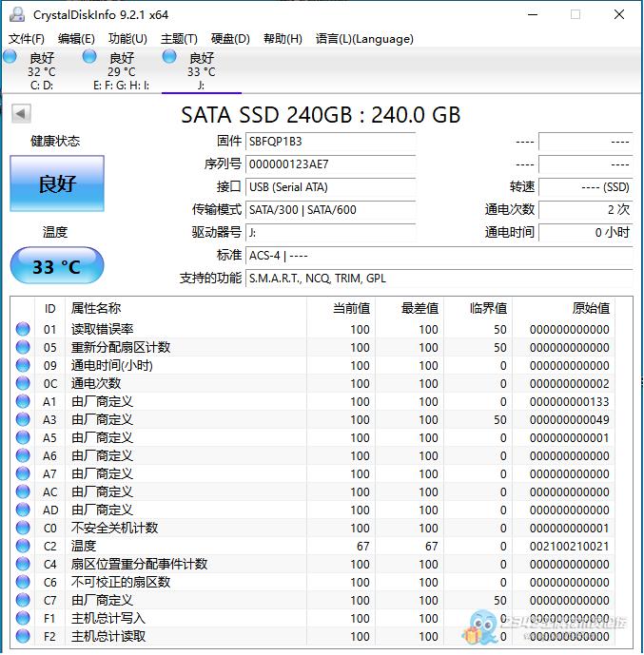This screenshot has width=644, height=655.
Task: Click the 属性名称 column header
Action: click(x=185, y=309)
